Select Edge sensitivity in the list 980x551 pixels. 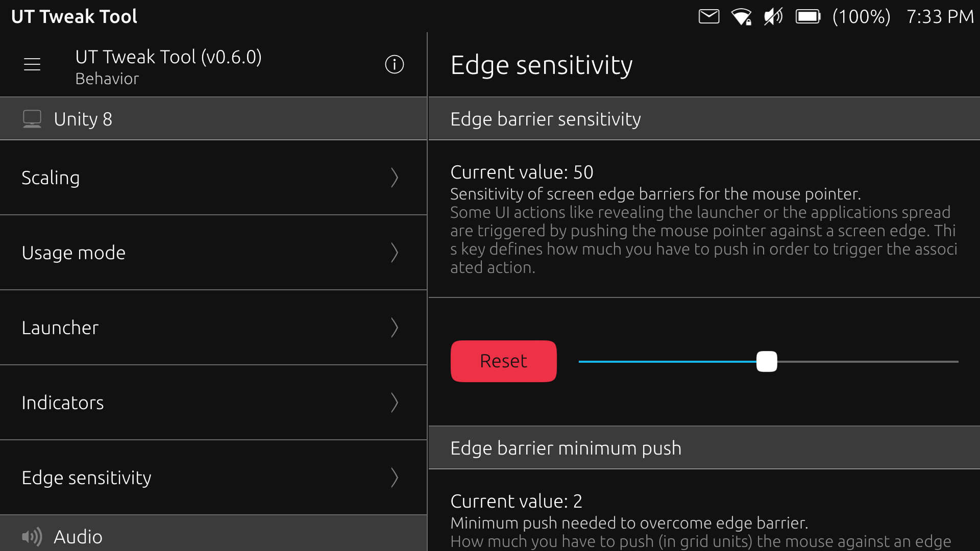[213, 478]
